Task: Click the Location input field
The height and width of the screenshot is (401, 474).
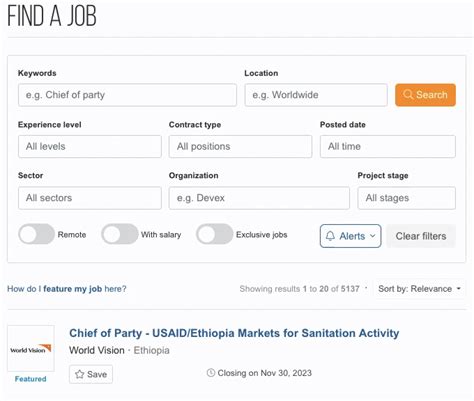Action: [316, 95]
